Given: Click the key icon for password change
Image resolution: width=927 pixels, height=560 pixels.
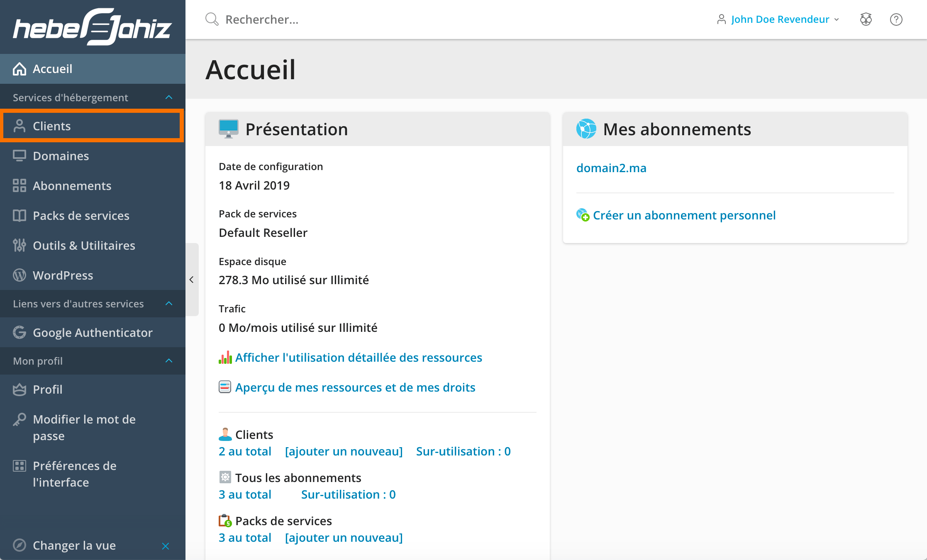Looking at the screenshot, I should [x=20, y=419].
